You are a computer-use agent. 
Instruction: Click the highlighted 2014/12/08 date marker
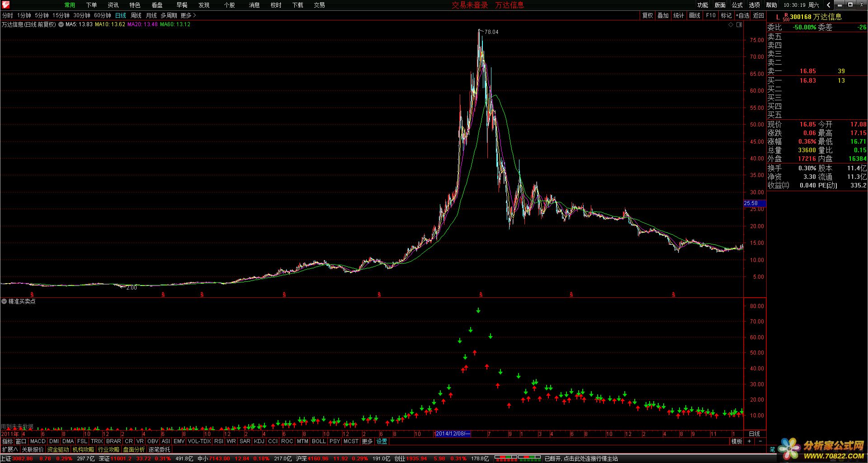tap(453, 434)
